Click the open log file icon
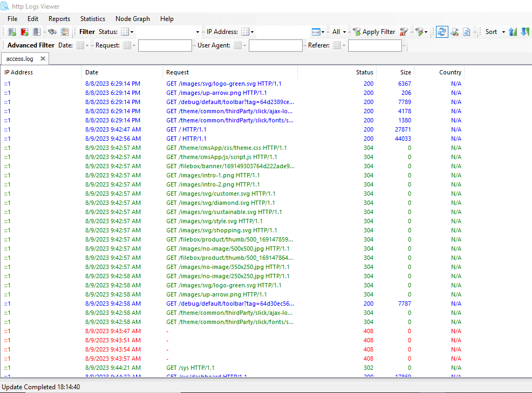The width and height of the screenshot is (532, 393). (x=12, y=32)
